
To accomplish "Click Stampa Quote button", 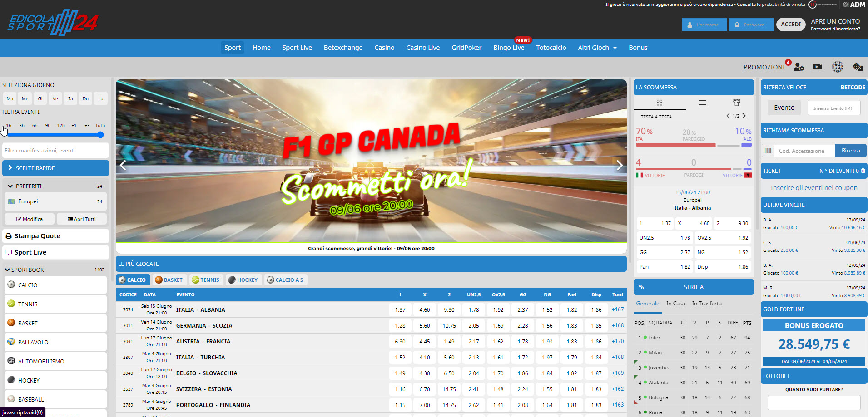I will 55,236.
